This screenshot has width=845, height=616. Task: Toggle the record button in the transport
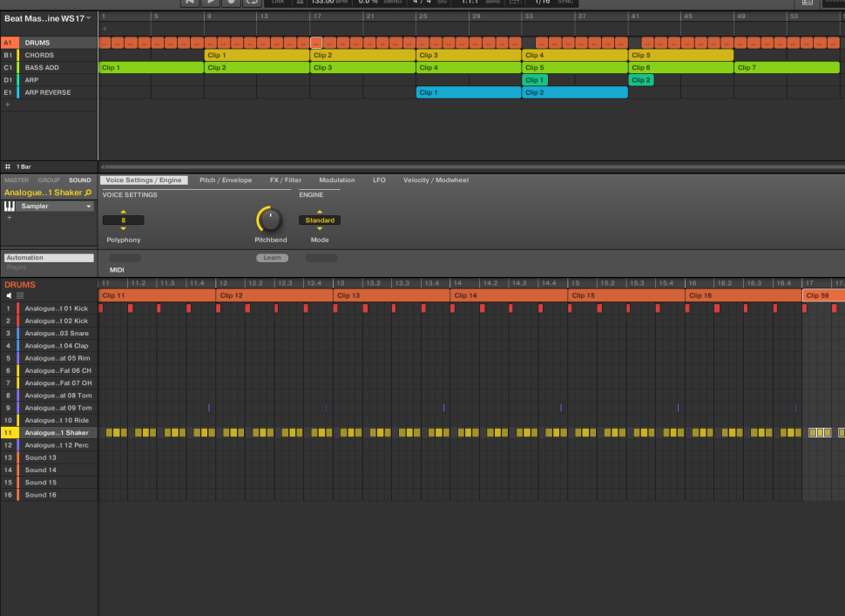click(231, 3)
